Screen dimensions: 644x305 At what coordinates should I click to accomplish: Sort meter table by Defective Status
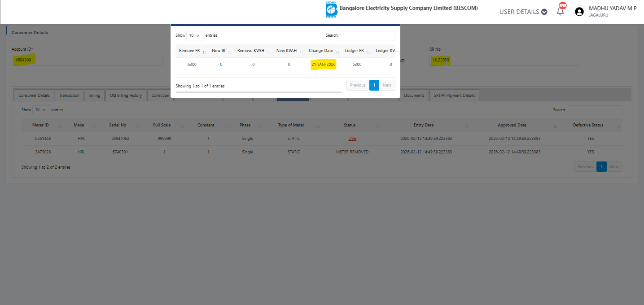click(588, 125)
